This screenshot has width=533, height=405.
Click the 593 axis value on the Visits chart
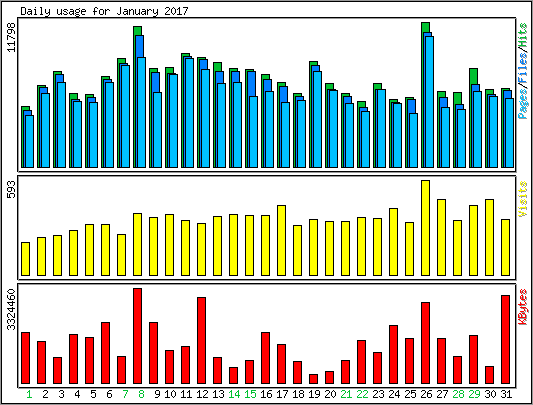(x=12, y=189)
